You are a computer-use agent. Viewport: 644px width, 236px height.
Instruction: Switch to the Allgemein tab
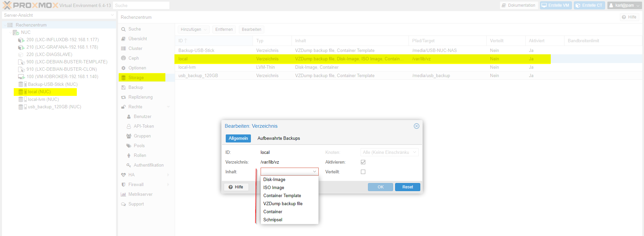pos(238,138)
